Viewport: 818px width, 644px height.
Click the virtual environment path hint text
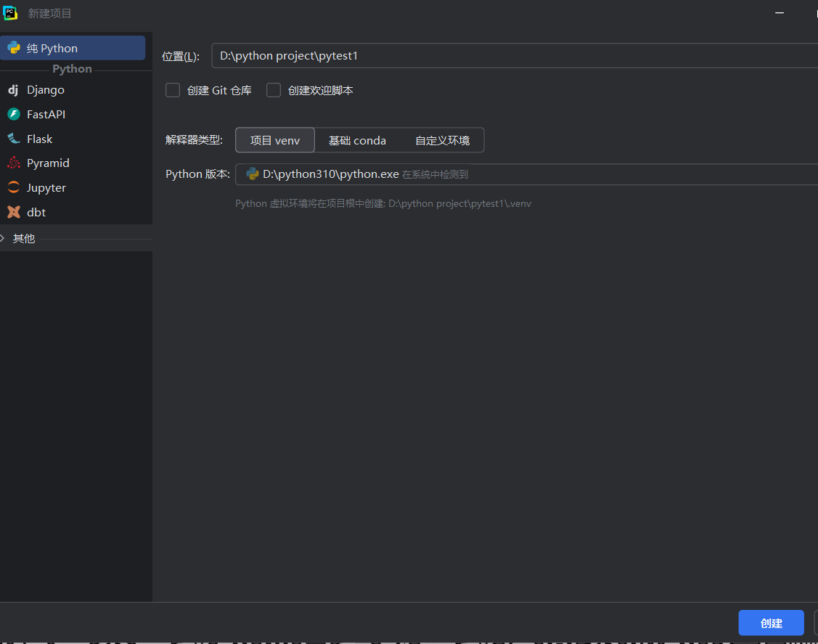[383, 203]
